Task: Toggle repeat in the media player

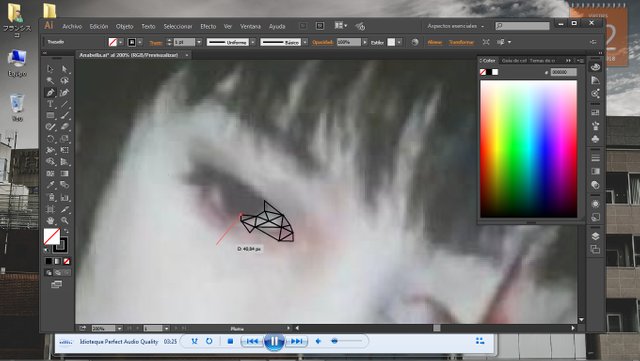Action: pos(209,341)
